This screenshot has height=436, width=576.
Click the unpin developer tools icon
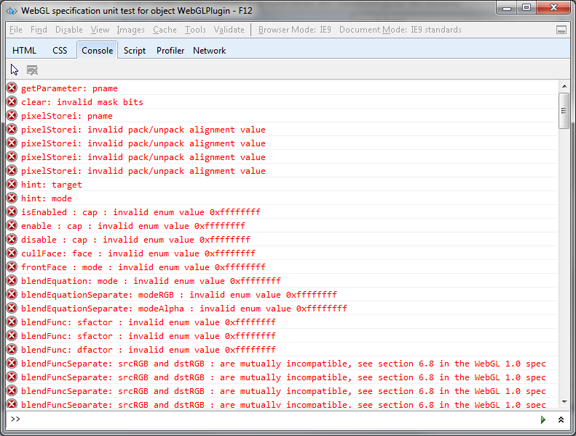(x=561, y=30)
